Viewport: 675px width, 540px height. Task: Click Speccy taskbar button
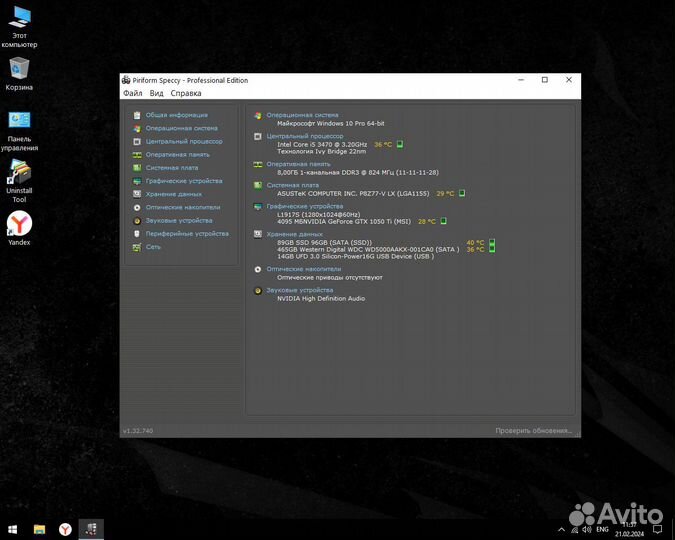point(91,529)
